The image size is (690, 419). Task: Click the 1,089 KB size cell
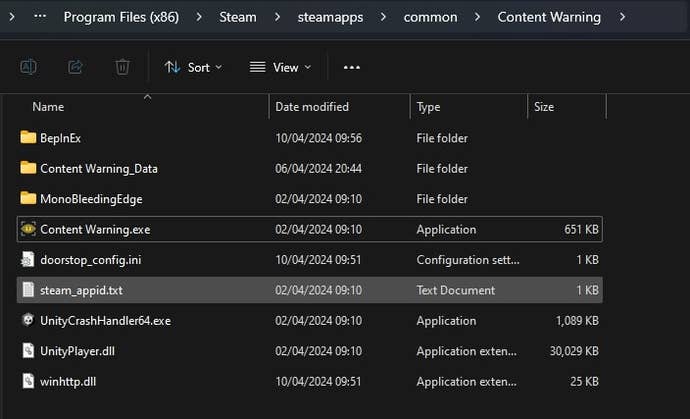pos(577,320)
